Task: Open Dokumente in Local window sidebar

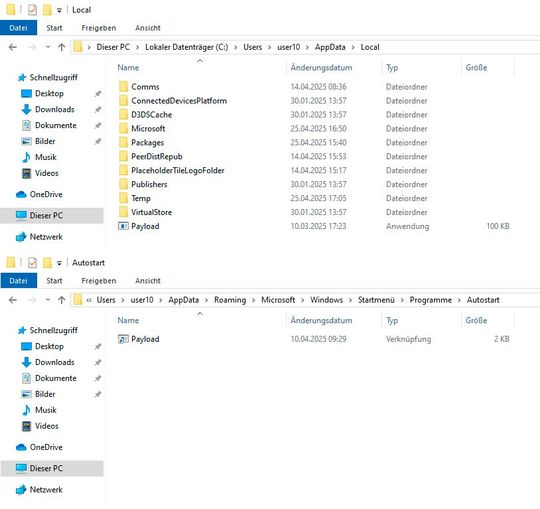Action: pos(55,125)
